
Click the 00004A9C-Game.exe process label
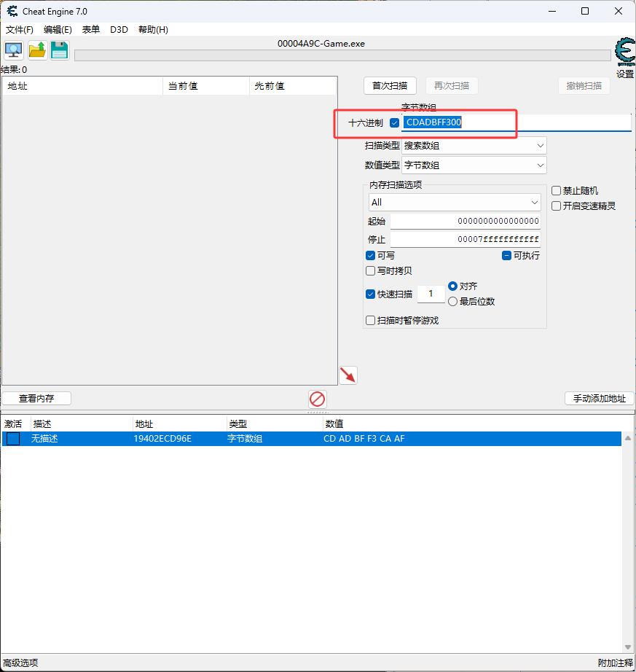pyautogui.click(x=321, y=44)
